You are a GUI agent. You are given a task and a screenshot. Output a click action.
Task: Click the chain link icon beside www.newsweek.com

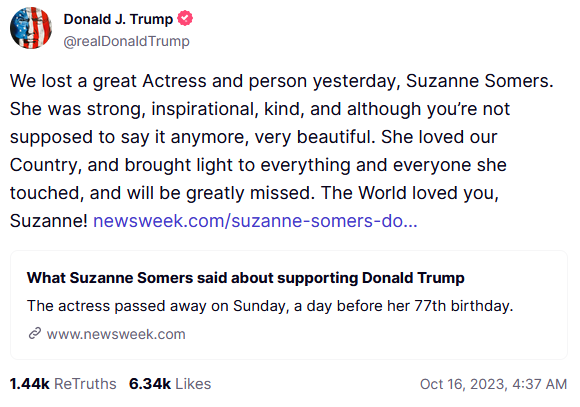(35, 333)
